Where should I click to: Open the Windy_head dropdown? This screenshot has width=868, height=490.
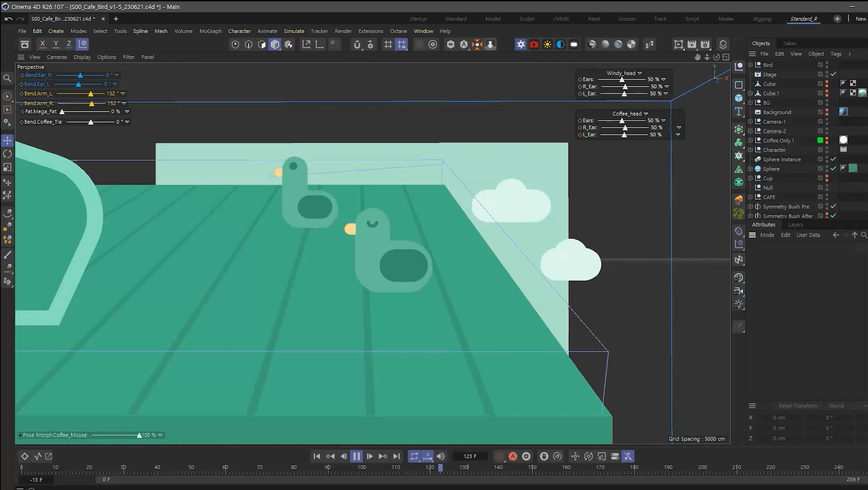click(x=640, y=73)
